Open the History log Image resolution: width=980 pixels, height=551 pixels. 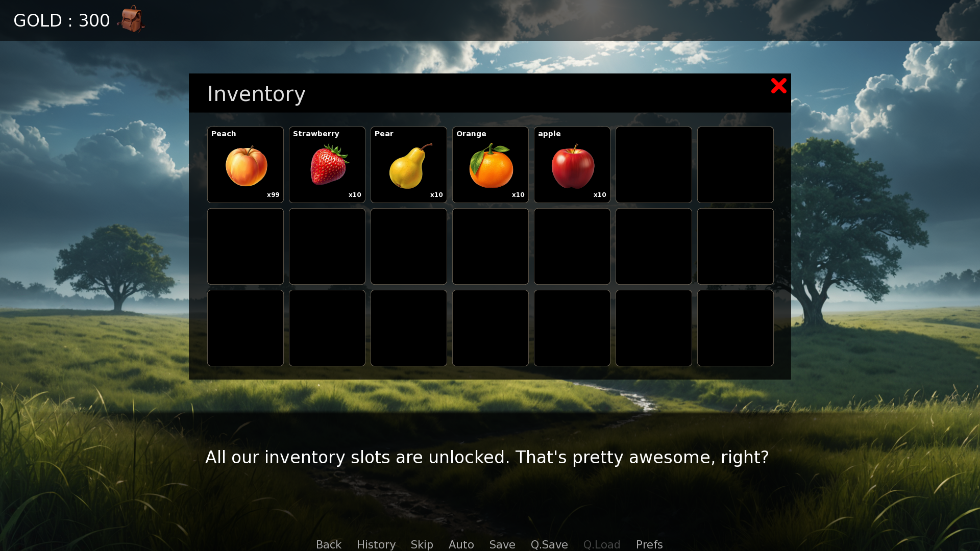tap(376, 544)
